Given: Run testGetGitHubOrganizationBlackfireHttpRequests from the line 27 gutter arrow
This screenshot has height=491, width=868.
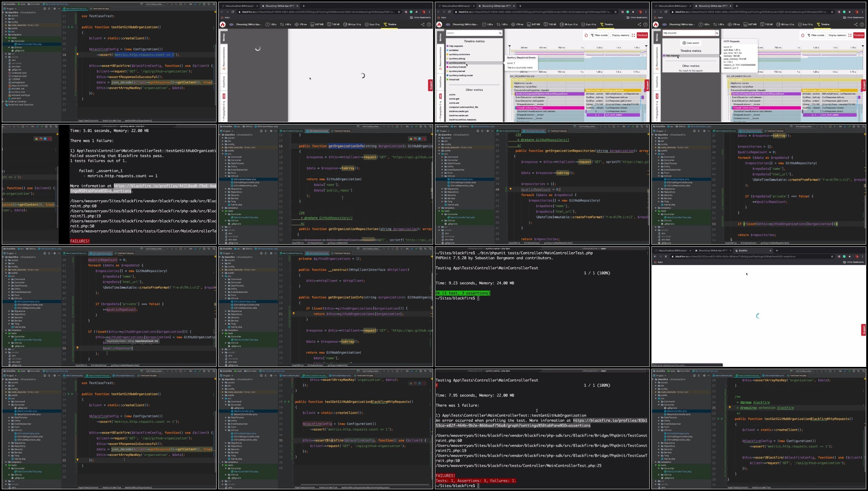Looking at the screenshot, I should click(719, 419).
